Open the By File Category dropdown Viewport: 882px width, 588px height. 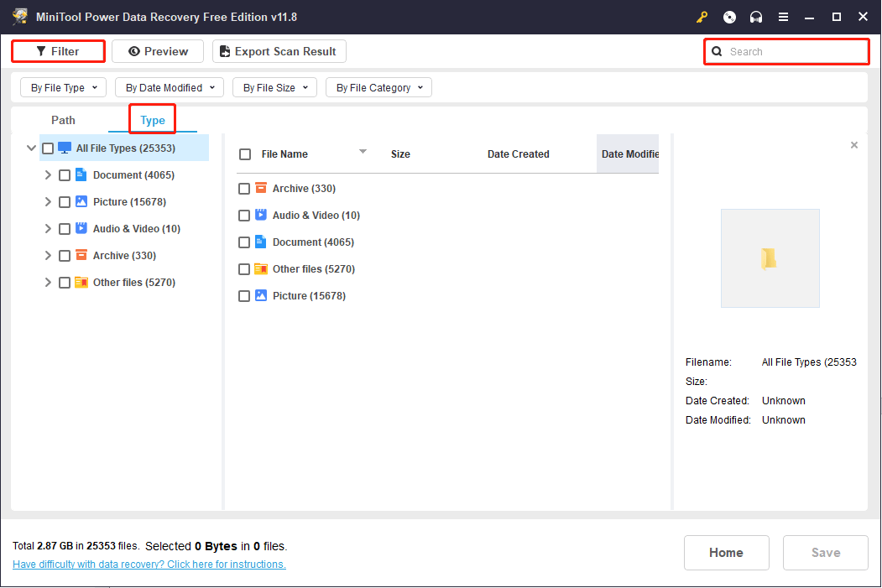(378, 88)
